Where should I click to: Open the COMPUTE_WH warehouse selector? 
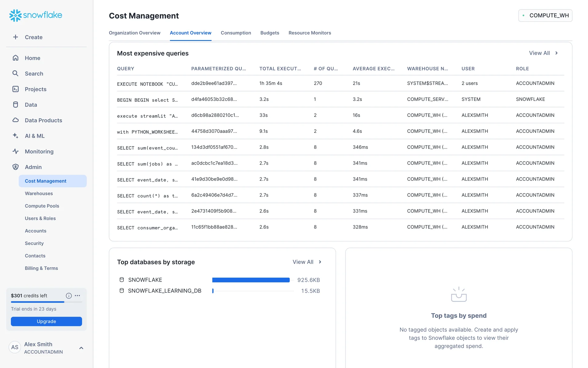(x=545, y=16)
